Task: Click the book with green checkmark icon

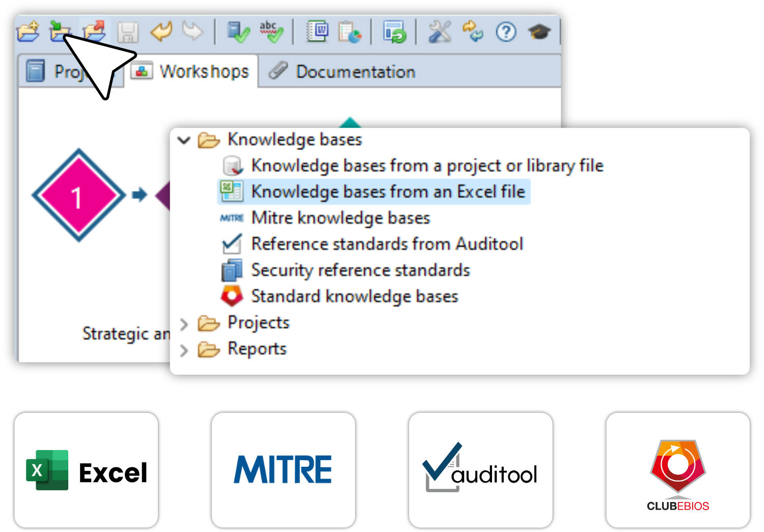Action: click(x=238, y=32)
